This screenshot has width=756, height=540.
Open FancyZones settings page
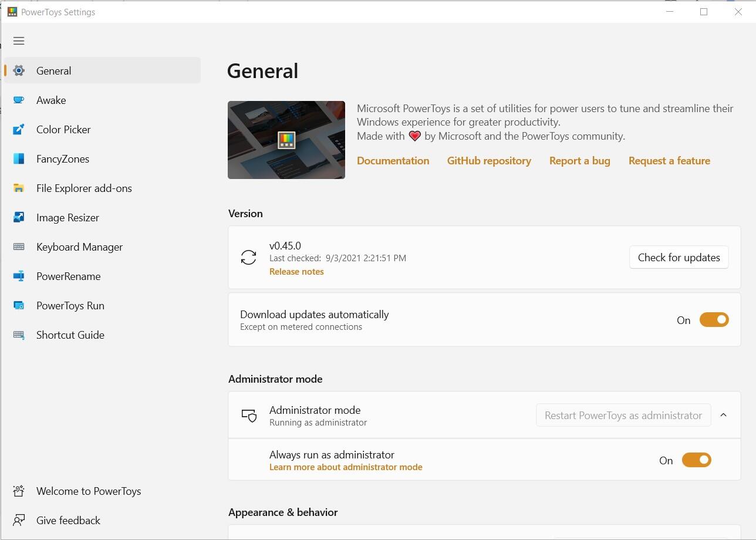pyautogui.click(x=102, y=158)
